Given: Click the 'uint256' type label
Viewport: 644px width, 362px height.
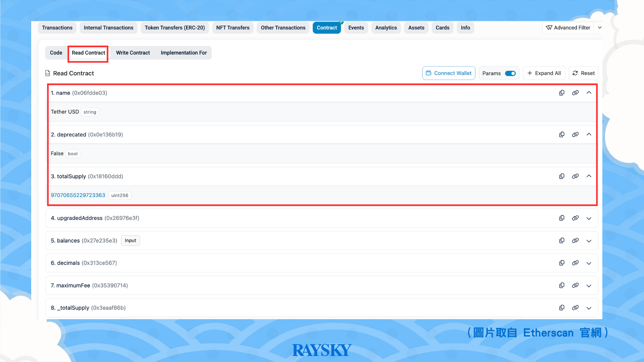Looking at the screenshot, I should click(x=120, y=195).
